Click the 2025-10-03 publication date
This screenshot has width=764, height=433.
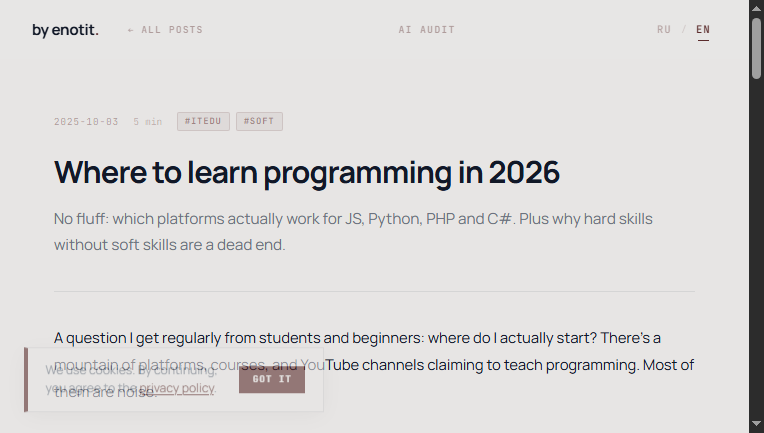(x=87, y=122)
